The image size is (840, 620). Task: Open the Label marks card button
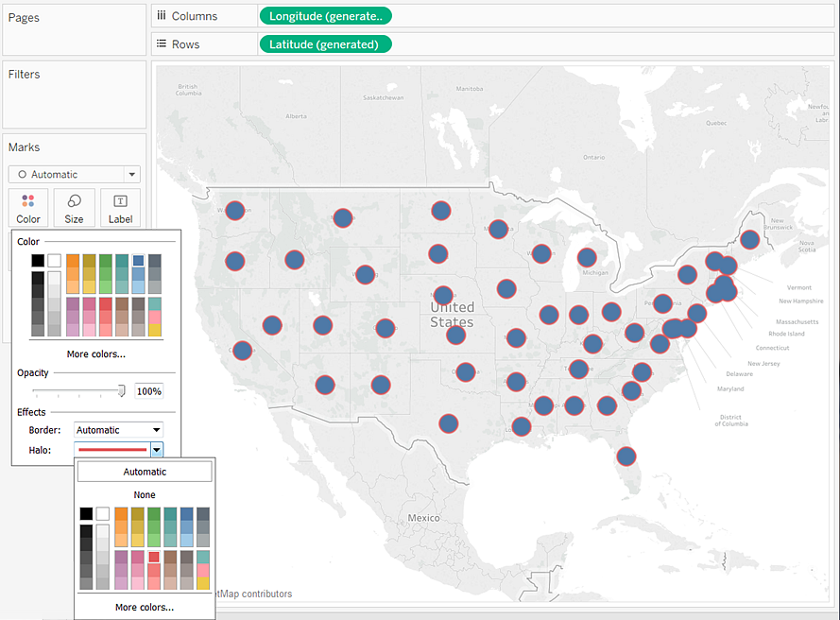120,208
